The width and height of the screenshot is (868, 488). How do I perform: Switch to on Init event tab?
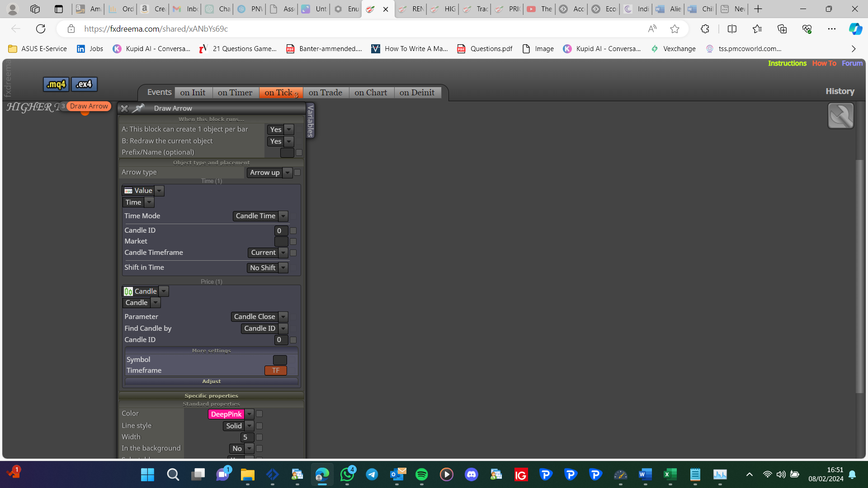[x=193, y=93]
